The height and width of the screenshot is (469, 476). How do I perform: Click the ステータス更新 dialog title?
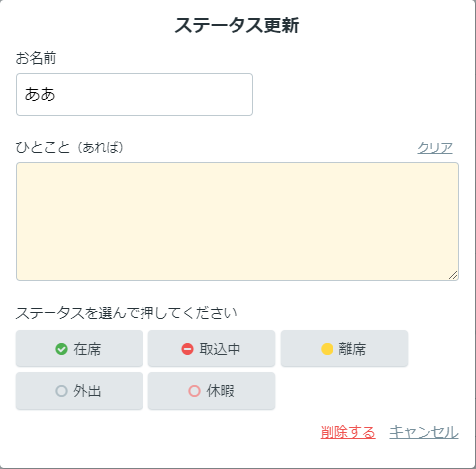pos(237,25)
